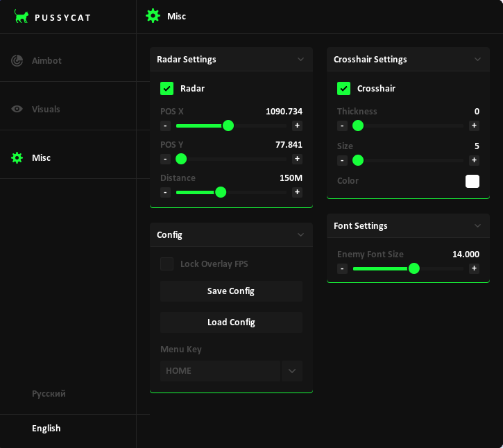Uncheck the Crosshair checkbox
This screenshot has height=448, width=503.
[x=343, y=88]
